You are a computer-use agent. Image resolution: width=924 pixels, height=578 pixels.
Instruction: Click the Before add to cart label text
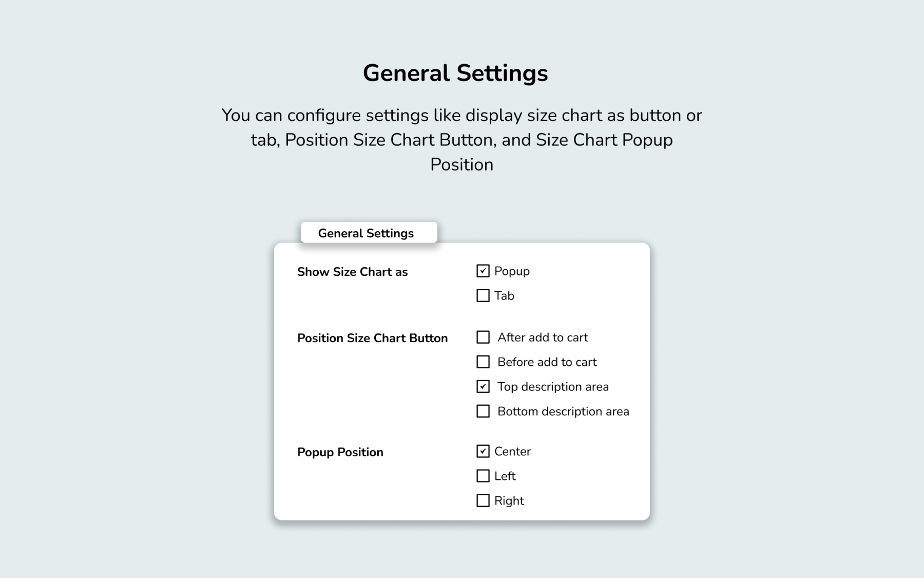547,362
